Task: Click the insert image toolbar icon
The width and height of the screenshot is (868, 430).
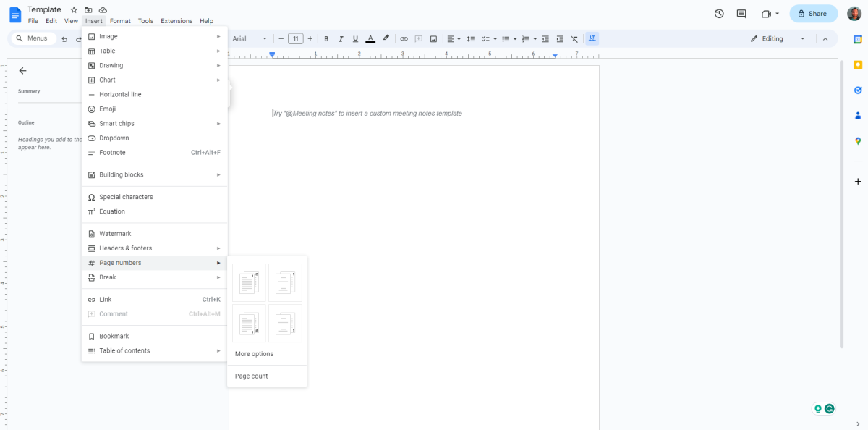Action: 433,38
